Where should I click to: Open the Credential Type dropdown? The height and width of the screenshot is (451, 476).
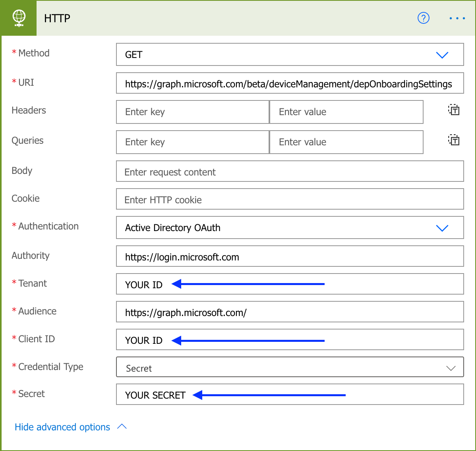pyautogui.click(x=451, y=368)
